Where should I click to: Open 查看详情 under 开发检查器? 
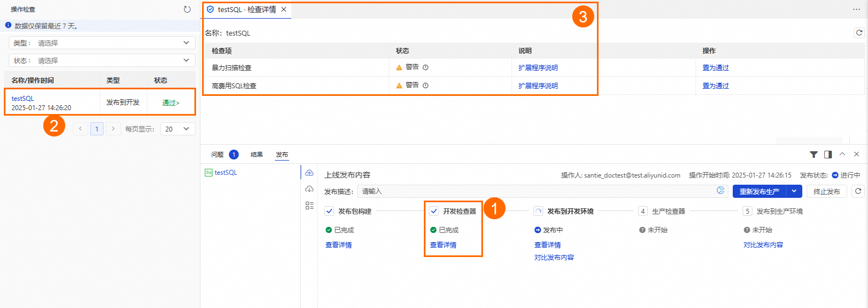(x=443, y=245)
